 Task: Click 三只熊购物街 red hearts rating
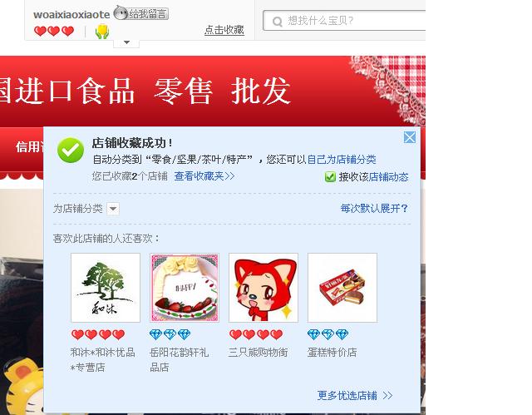pos(256,334)
